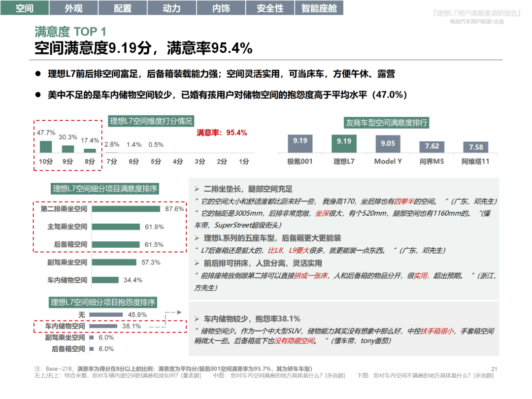The width and height of the screenshot is (532, 399).
Task: Click the 极氪001 bar showing 9.19
Action: pyautogui.click(x=300, y=143)
